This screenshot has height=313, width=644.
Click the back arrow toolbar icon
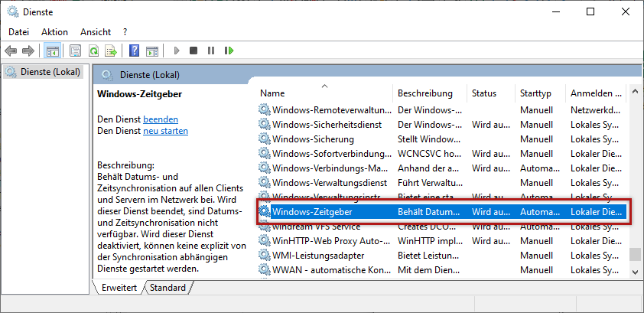(11, 51)
